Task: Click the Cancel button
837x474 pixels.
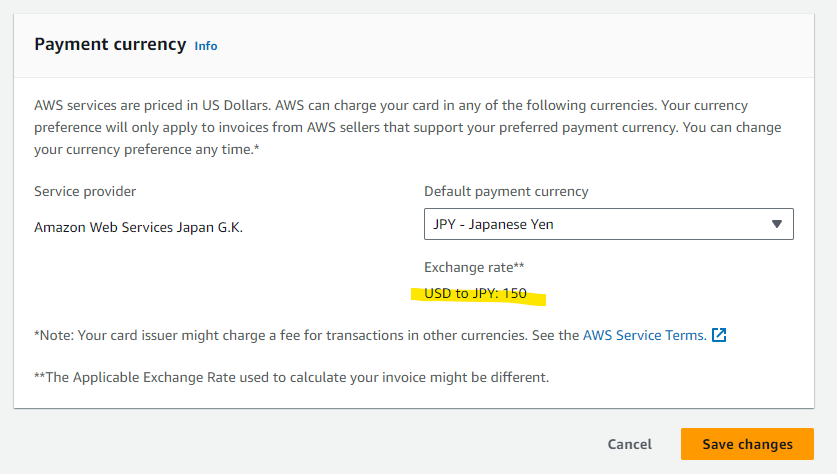Action: coord(629,444)
